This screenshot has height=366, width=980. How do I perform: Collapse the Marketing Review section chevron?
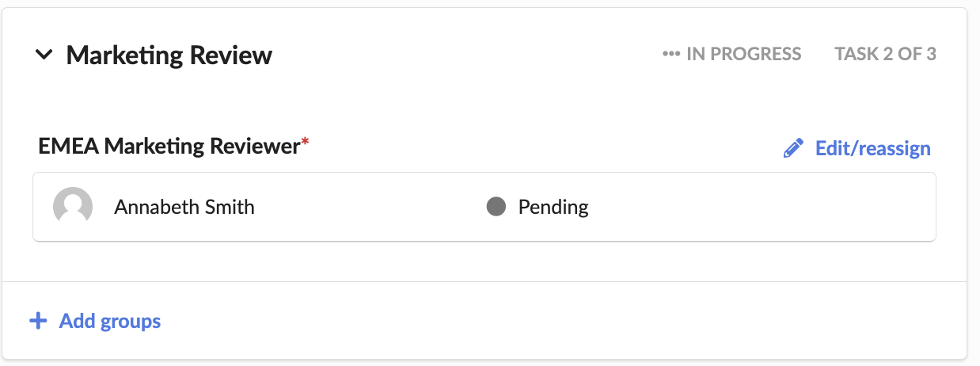click(x=44, y=55)
